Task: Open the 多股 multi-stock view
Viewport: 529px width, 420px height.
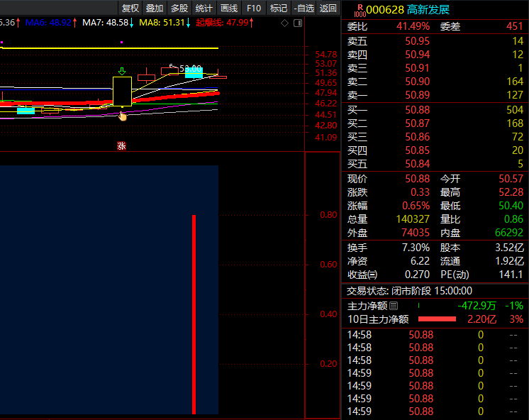Action: [179, 9]
